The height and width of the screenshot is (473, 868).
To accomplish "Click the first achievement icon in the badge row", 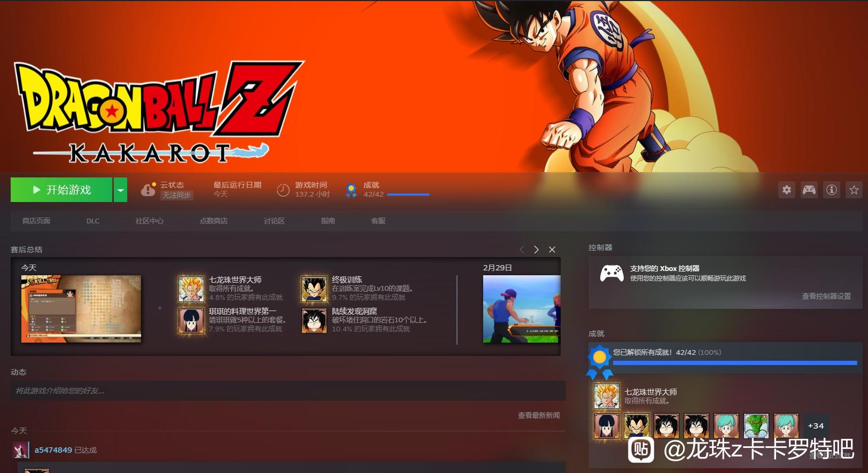I will click(x=607, y=426).
